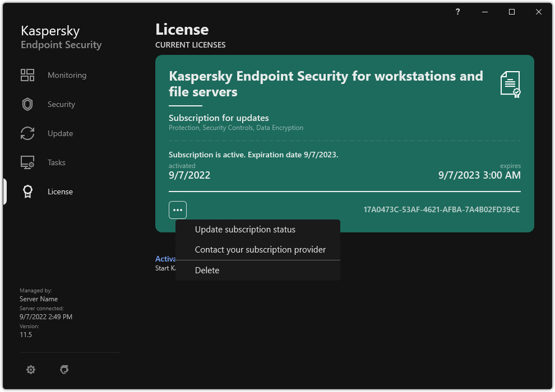The height and width of the screenshot is (392, 555).
Task: Click the expiration time 9/7/2023 3:00 AM
Action: point(479,175)
